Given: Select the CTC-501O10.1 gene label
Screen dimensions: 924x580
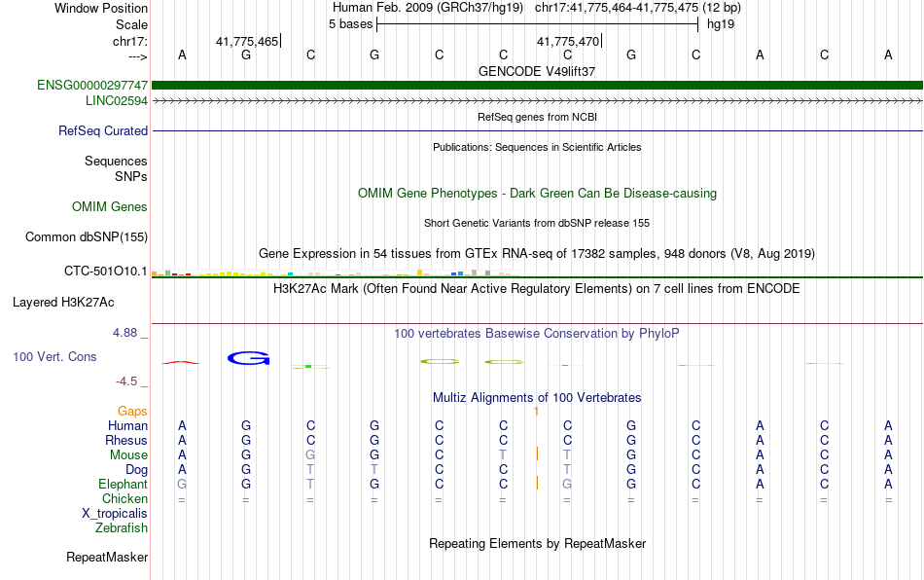Looking at the screenshot, I should click(105, 272).
